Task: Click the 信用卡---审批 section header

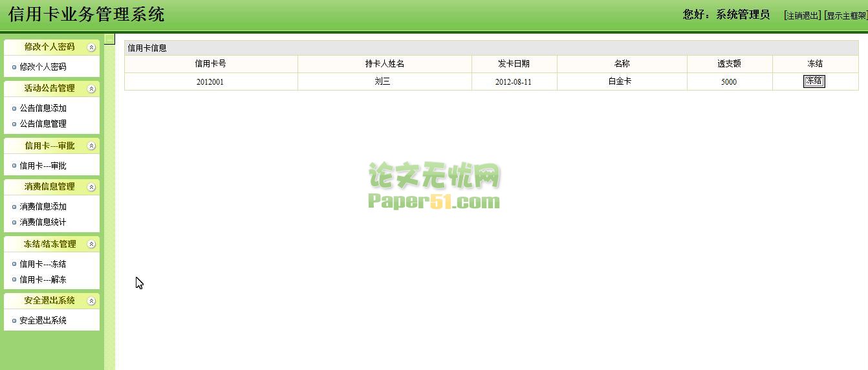Action: click(x=52, y=146)
